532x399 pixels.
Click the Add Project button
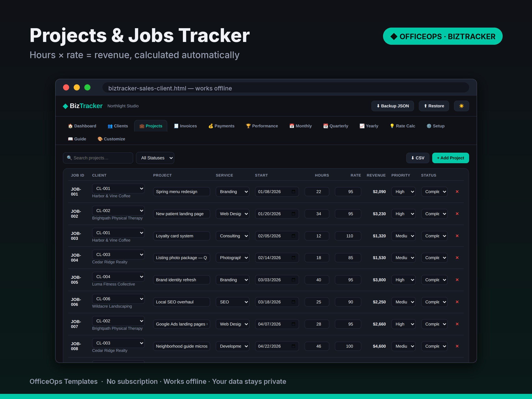pyautogui.click(x=450, y=158)
